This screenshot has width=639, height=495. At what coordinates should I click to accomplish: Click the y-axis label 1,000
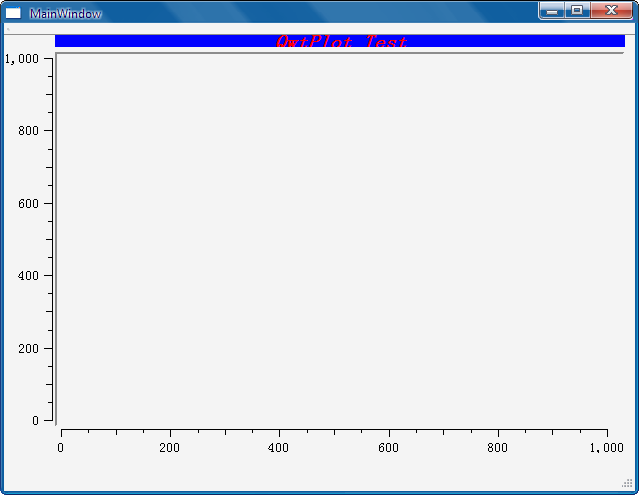coord(22,59)
